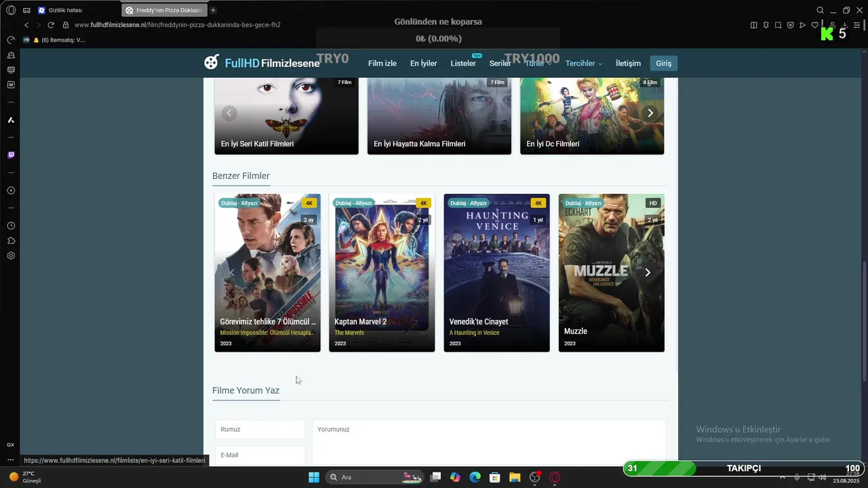Open sidebar Settings gear icon

11,256
